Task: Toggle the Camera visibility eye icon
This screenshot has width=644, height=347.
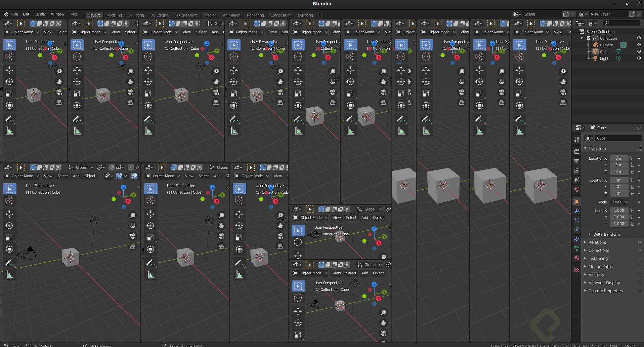Action: (639, 45)
